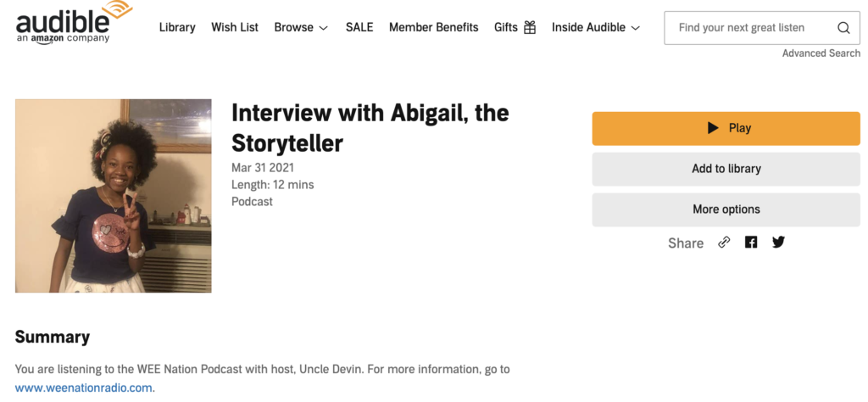
Task: Click Add to library button
Action: 726,169
